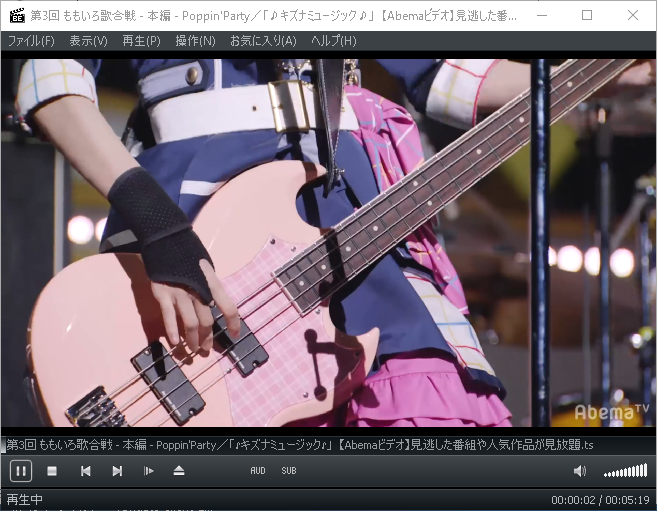657x511 pixels.
Task: Open the お気に入り(A) menu
Action: click(x=263, y=41)
